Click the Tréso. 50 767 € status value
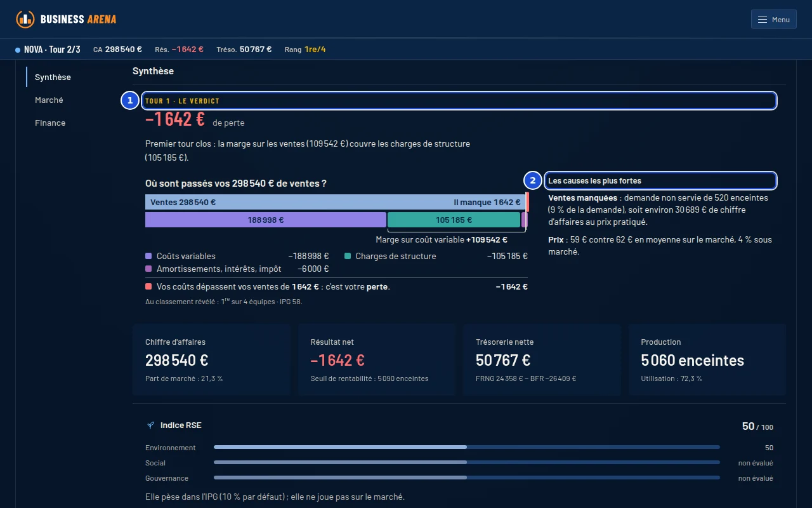Image resolution: width=812 pixels, height=508 pixels. pos(244,50)
